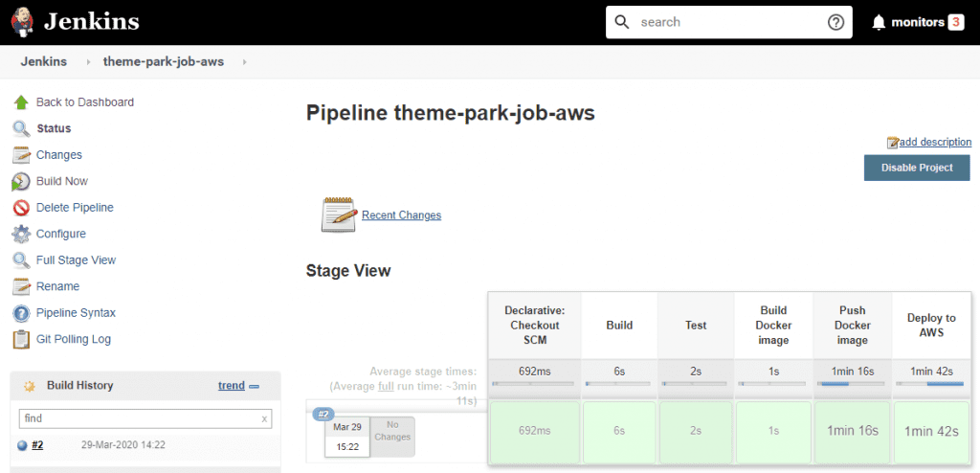Image resolution: width=980 pixels, height=473 pixels.
Task: Open Full Stage View from sidebar
Action: click(76, 260)
